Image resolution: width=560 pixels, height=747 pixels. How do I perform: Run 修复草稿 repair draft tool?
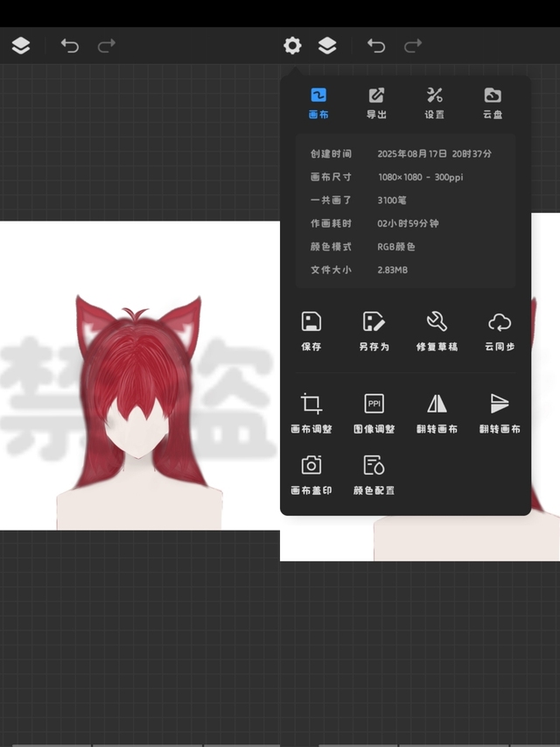tap(437, 331)
